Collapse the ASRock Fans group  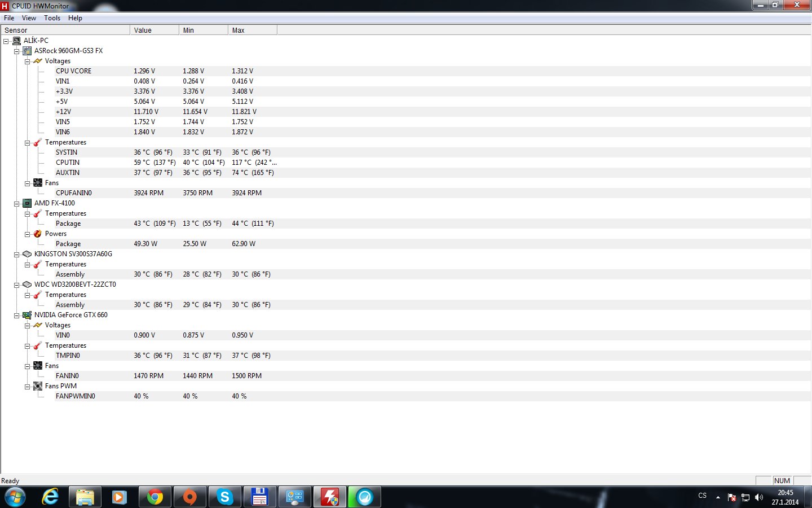(x=27, y=183)
